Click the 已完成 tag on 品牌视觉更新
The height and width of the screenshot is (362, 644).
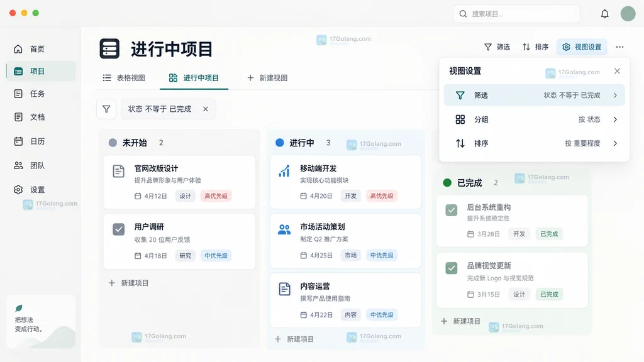pyautogui.click(x=549, y=294)
